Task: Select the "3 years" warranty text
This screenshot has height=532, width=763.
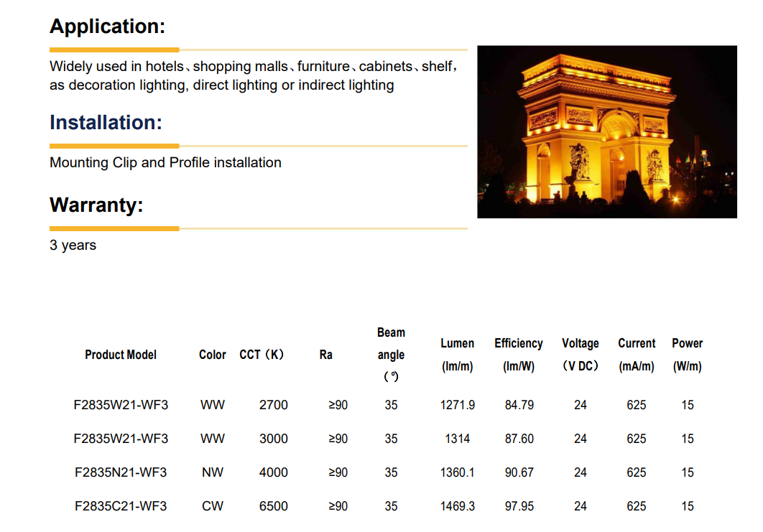Action: click(x=73, y=246)
